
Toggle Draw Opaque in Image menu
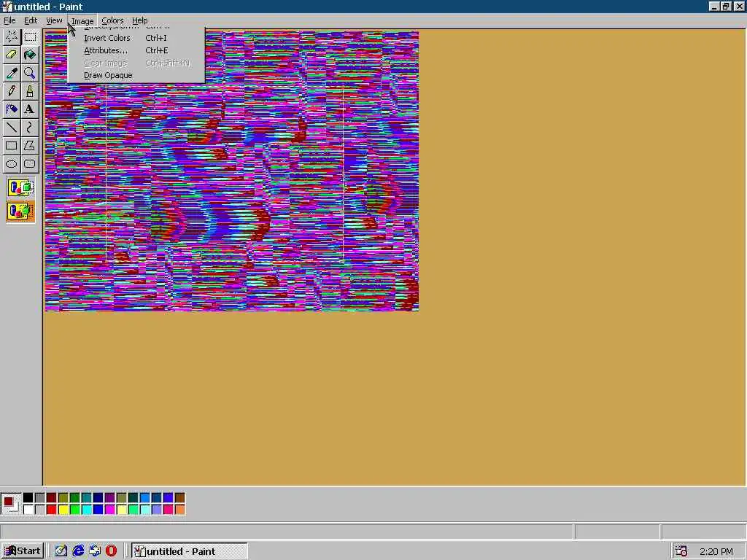(x=136, y=75)
